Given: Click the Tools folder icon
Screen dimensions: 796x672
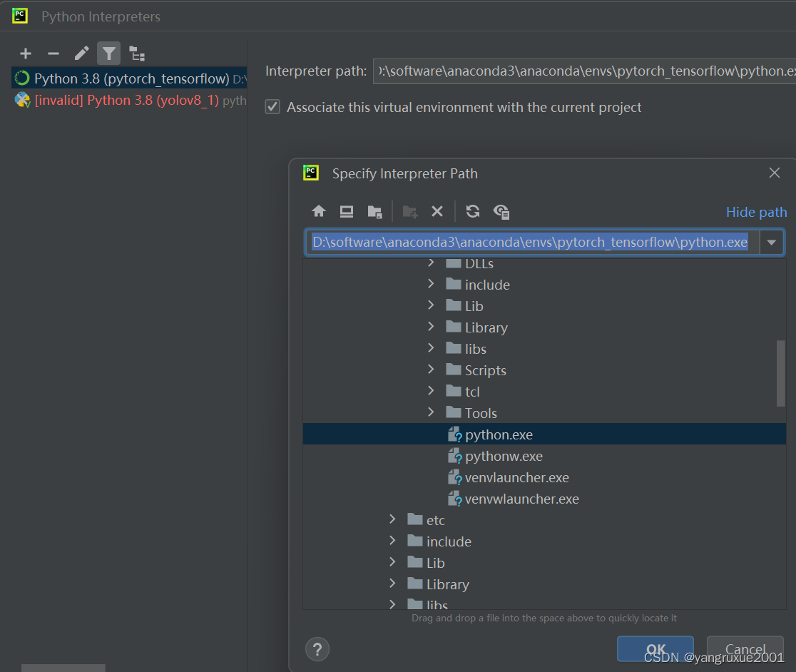Looking at the screenshot, I should 454,412.
